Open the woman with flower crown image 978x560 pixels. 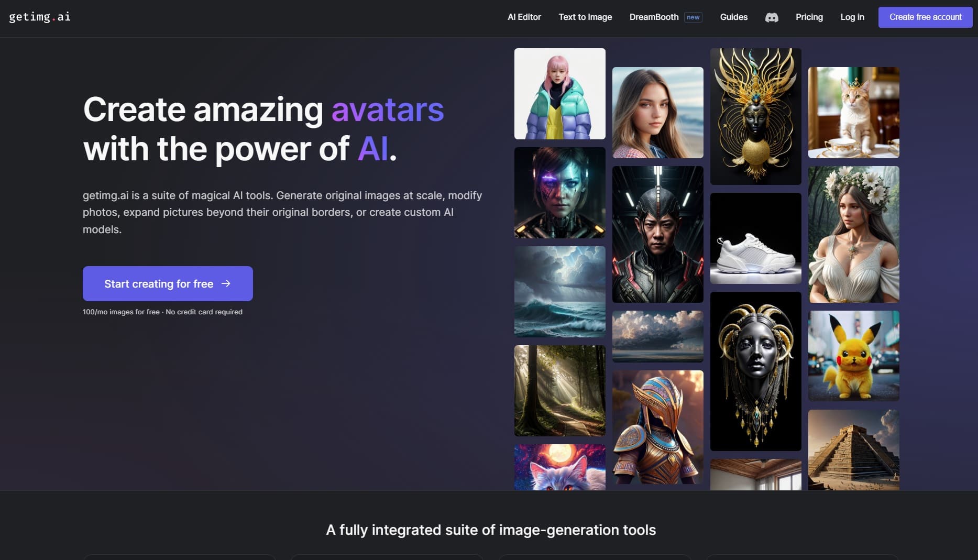853,234
